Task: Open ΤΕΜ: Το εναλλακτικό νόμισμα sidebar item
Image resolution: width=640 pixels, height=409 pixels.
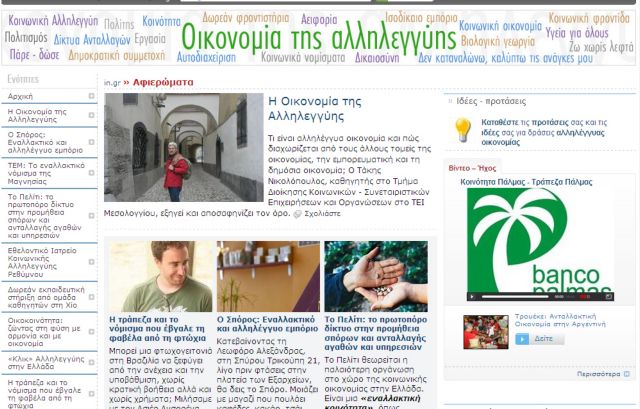Action: click(x=46, y=173)
